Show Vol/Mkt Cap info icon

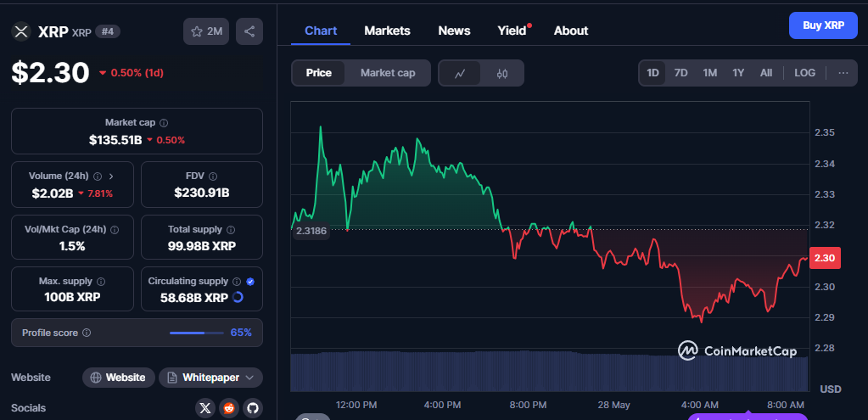pyautogui.click(x=114, y=229)
